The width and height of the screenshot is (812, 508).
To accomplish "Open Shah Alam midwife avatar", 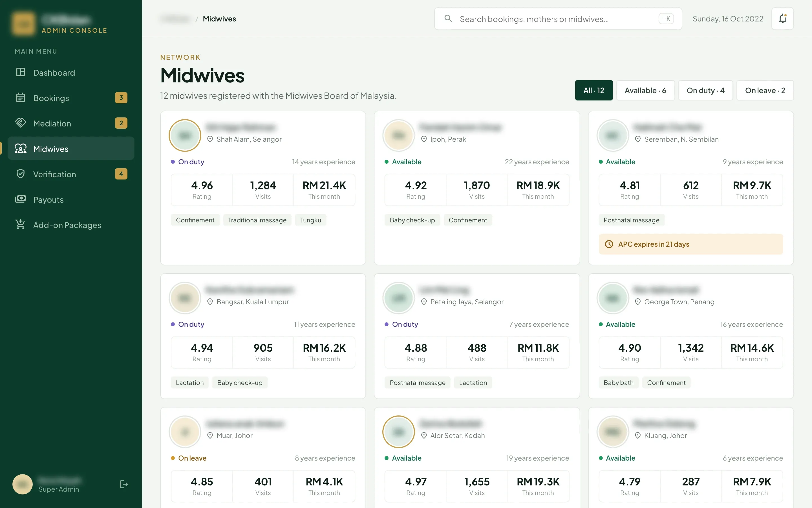I will click(x=185, y=135).
